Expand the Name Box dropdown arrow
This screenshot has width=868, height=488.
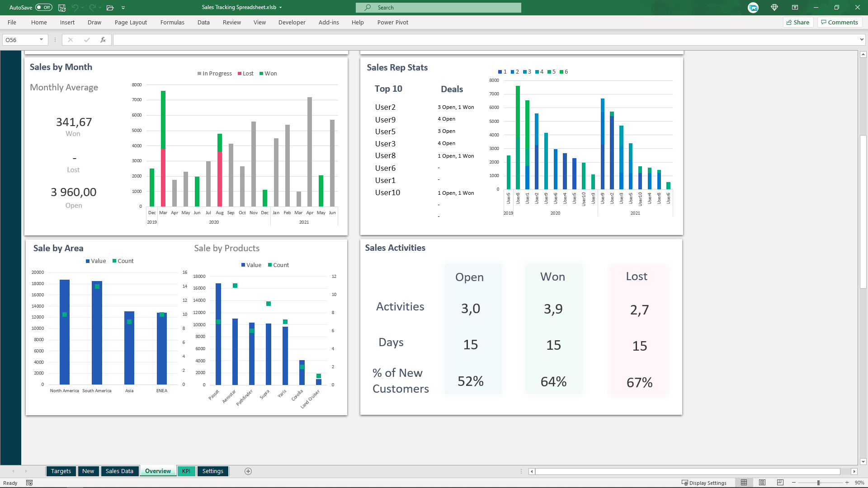(x=41, y=40)
